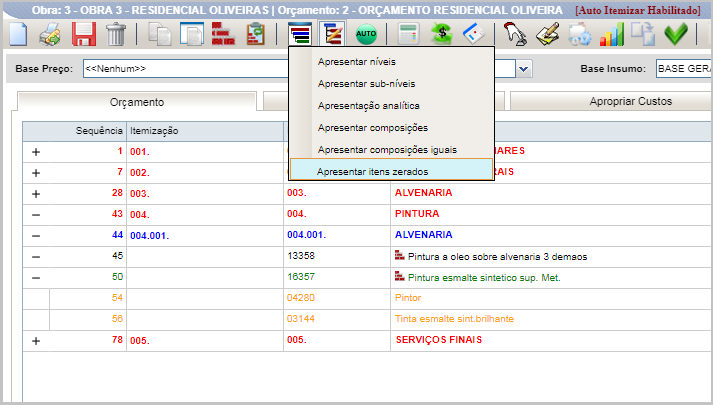Click the green dollar sign icon
The image size is (713, 405).
tap(441, 35)
